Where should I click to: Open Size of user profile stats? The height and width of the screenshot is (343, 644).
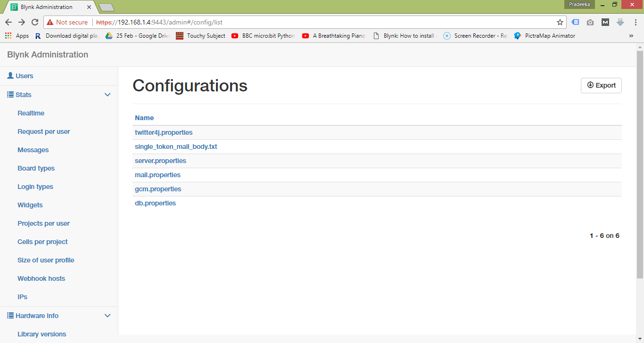(x=46, y=260)
